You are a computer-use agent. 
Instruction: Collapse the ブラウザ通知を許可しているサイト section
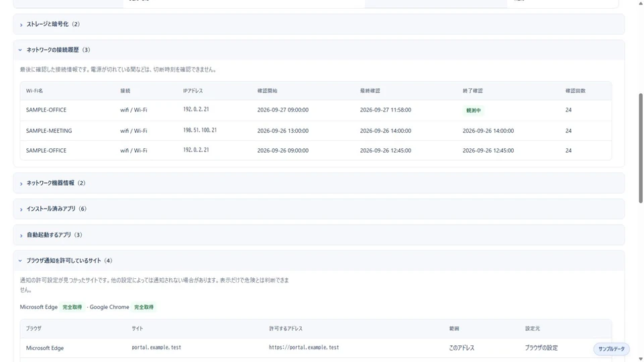319,261
